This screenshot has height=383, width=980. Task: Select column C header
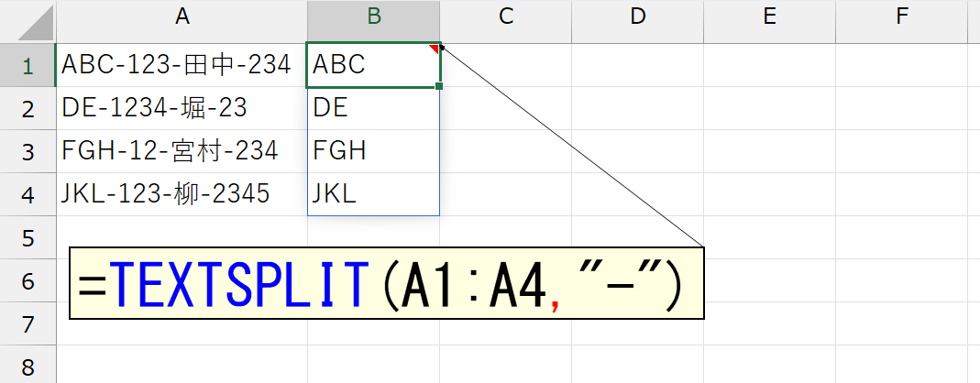[x=506, y=21]
